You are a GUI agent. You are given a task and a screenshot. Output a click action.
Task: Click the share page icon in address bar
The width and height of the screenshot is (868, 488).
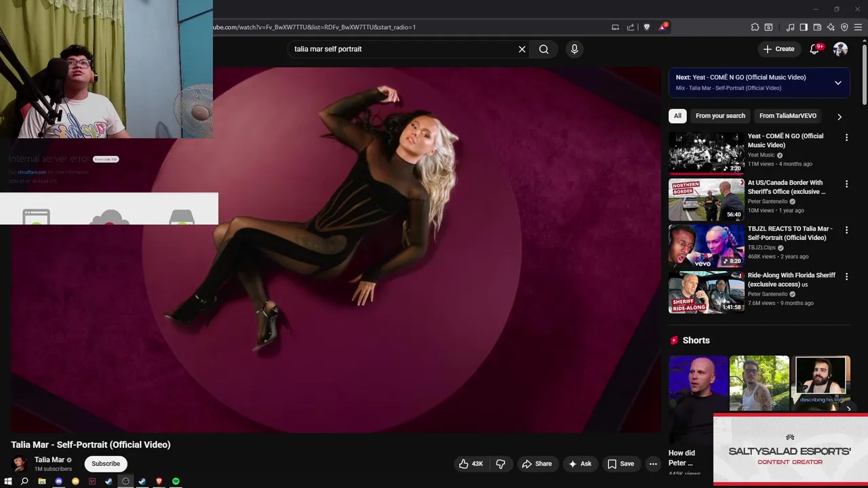pos(631,27)
